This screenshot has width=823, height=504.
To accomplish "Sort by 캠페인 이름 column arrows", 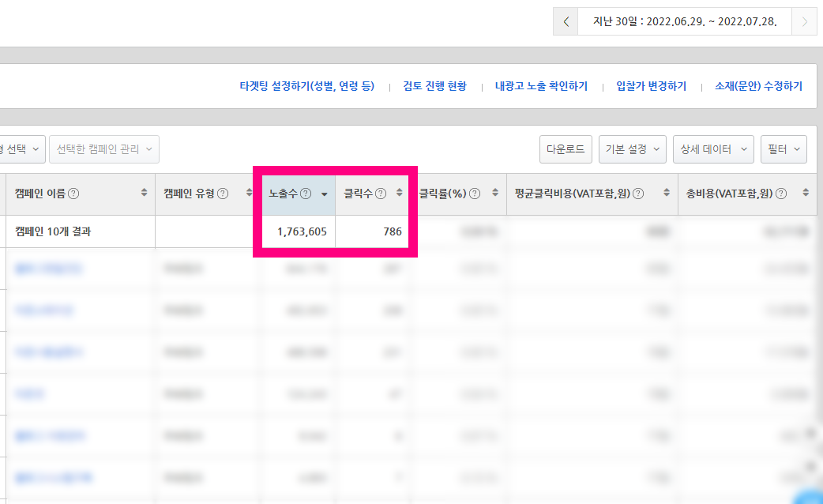I will tap(144, 193).
